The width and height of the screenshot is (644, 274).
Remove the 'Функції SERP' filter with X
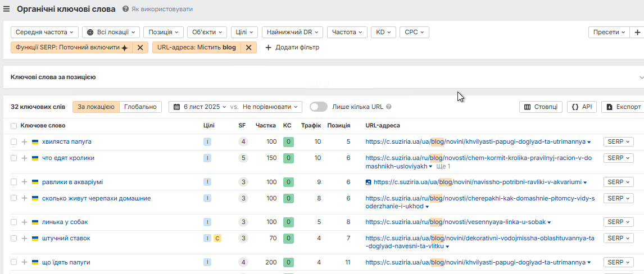click(x=140, y=48)
